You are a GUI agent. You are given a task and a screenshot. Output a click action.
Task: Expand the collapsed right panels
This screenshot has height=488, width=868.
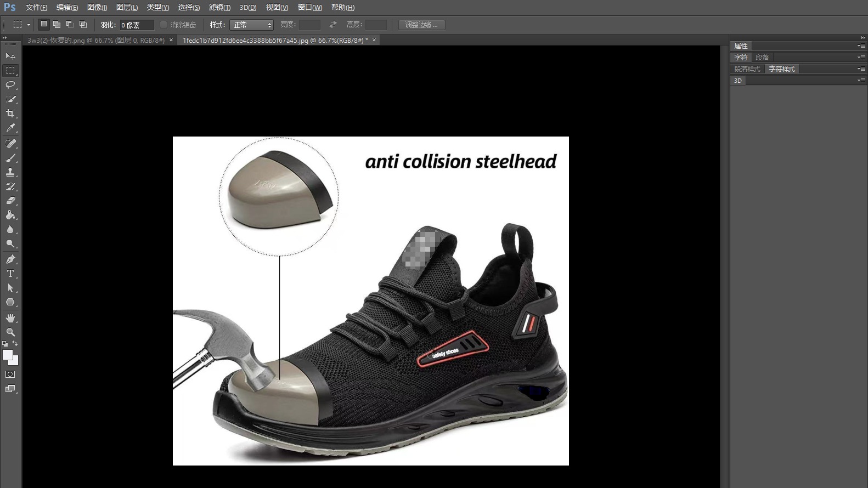coord(863,37)
